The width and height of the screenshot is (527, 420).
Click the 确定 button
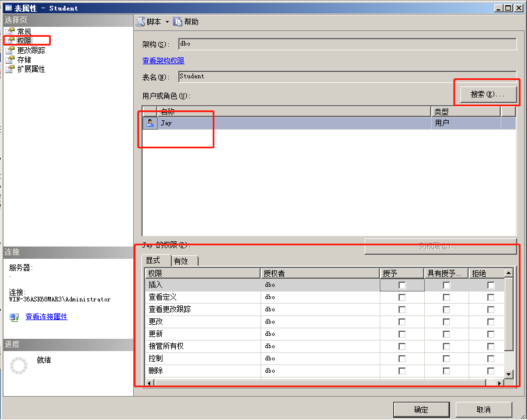[421, 409]
